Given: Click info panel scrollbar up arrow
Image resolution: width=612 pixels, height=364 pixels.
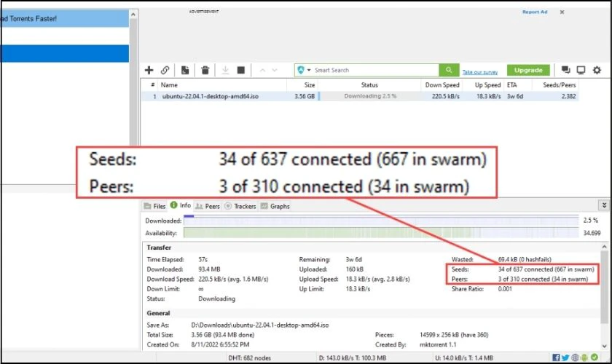Looking at the screenshot, I should tap(604, 247).
